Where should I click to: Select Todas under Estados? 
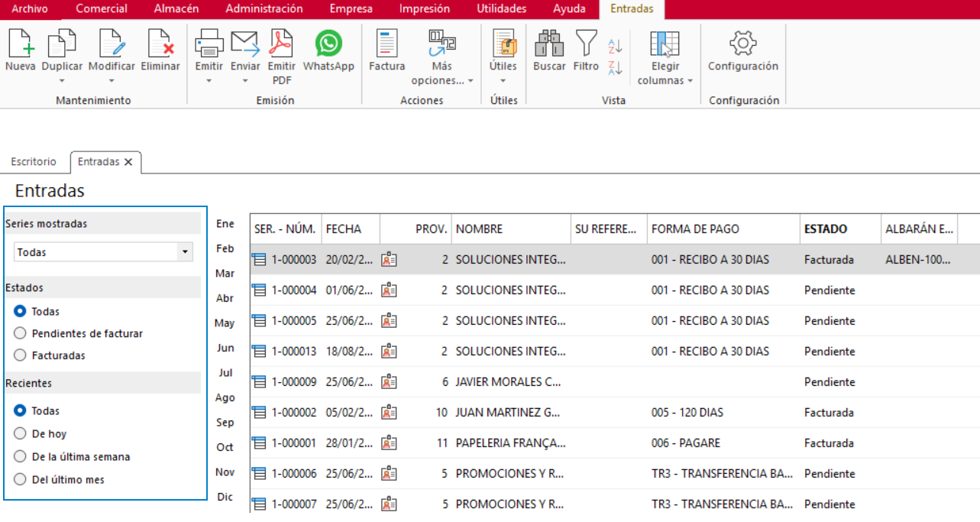click(x=21, y=312)
